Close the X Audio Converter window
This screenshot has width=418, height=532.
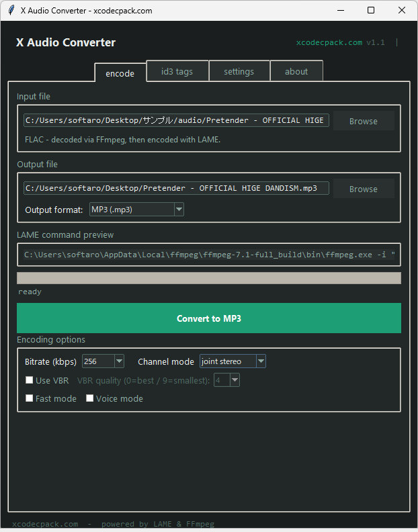pyautogui.click(x=402, y=11)
